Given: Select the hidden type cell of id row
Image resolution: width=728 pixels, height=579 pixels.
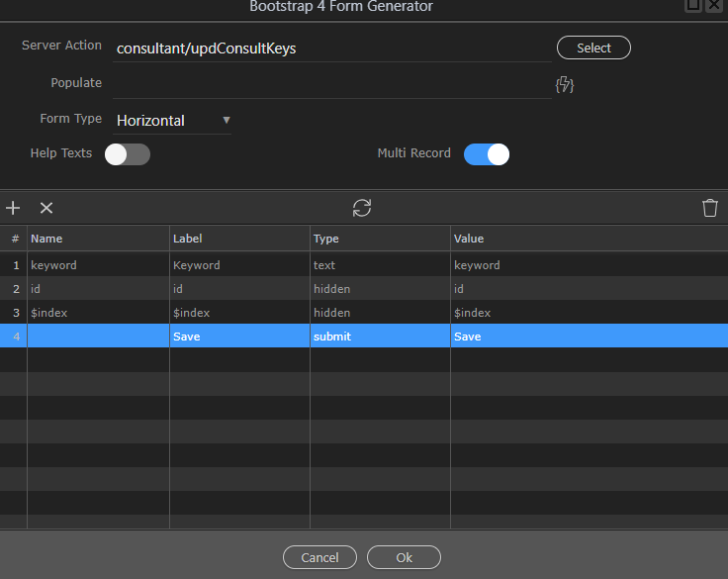Looking at the screenshot, I should (x=379, y=289).
